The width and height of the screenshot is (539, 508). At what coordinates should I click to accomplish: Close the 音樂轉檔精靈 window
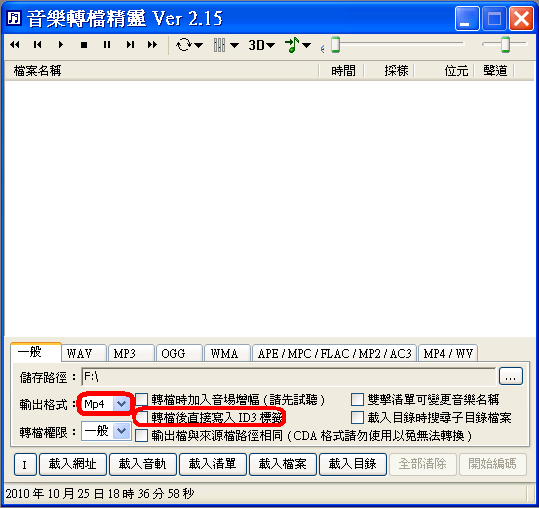coord(521,18)
